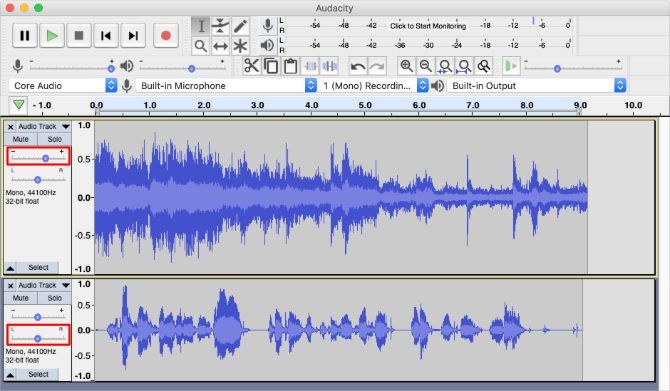Stop playback with the Stop button
The height and width of the screenshot is (391, 670).
[79, 35]
